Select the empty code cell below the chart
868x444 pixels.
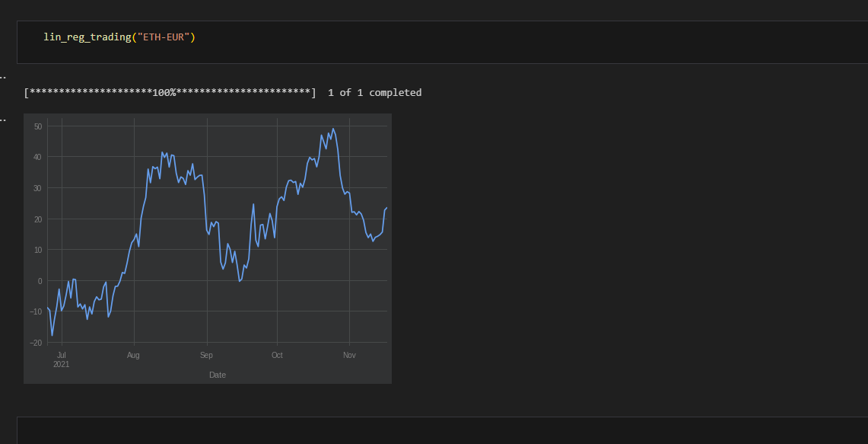pyautogui.click(x=442, y=430)
